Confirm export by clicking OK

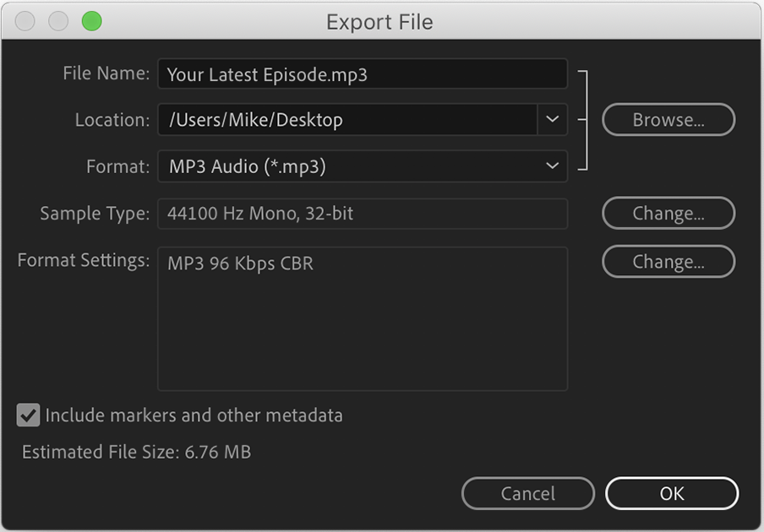pos(672,493)
